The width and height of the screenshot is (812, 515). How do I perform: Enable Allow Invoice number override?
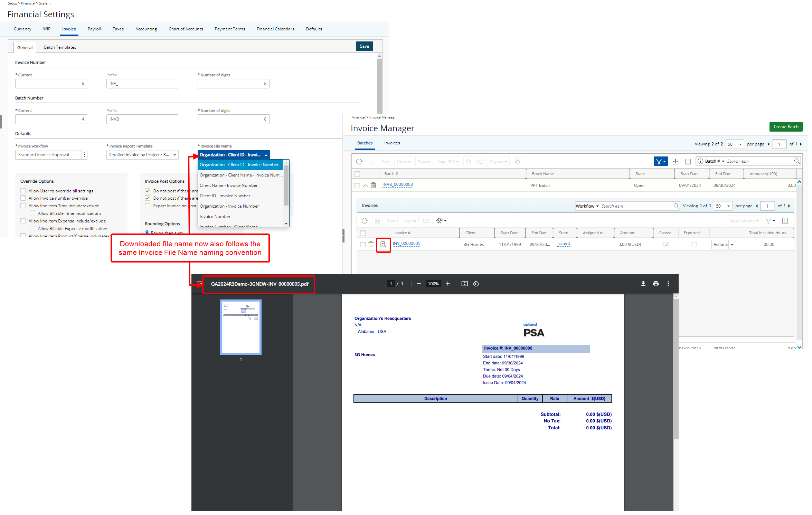coord(23,198)
